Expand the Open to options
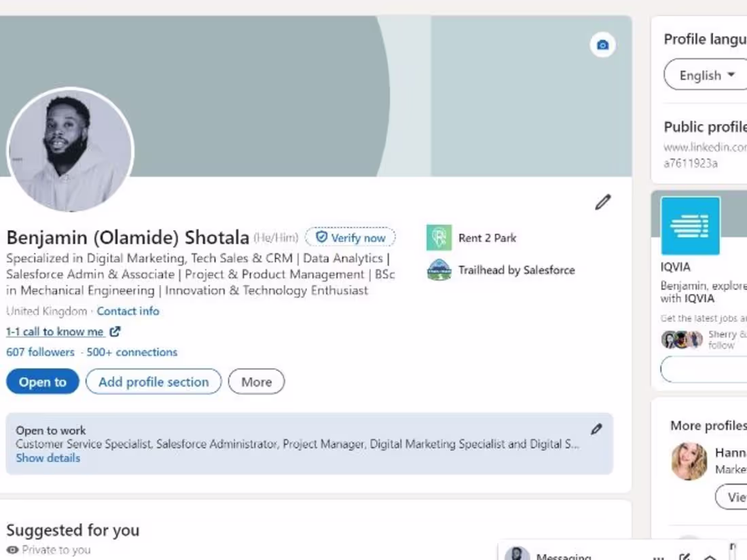Screen dimensions: 747x560 coord(43,382)
